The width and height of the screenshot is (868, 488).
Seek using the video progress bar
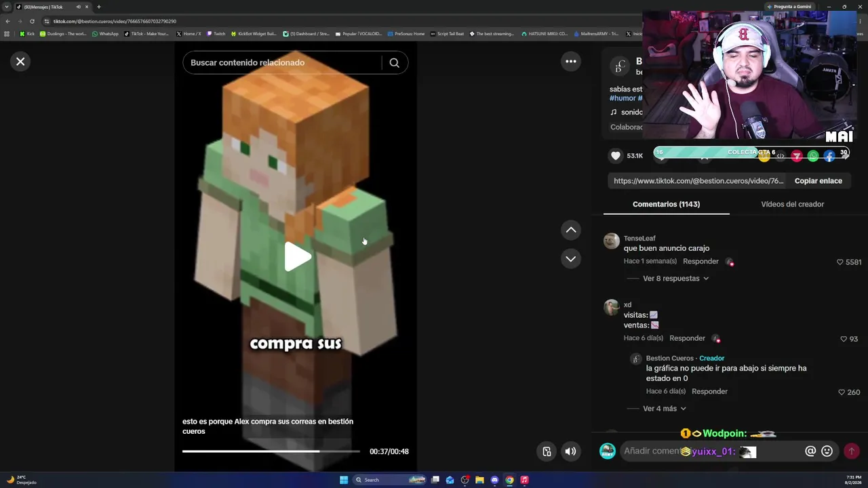271,451
